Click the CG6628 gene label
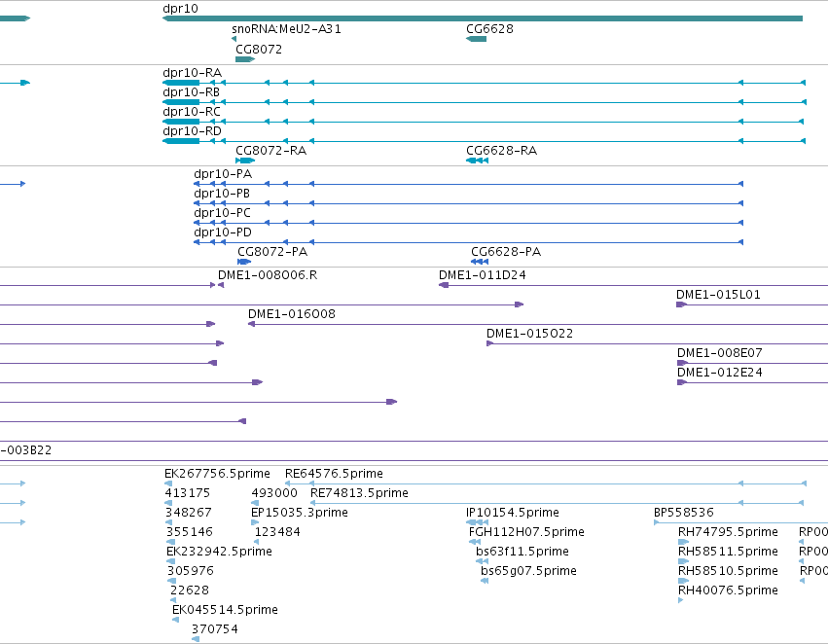The height and width of the screenshot is (644, 828). click(x=489, y=29)
